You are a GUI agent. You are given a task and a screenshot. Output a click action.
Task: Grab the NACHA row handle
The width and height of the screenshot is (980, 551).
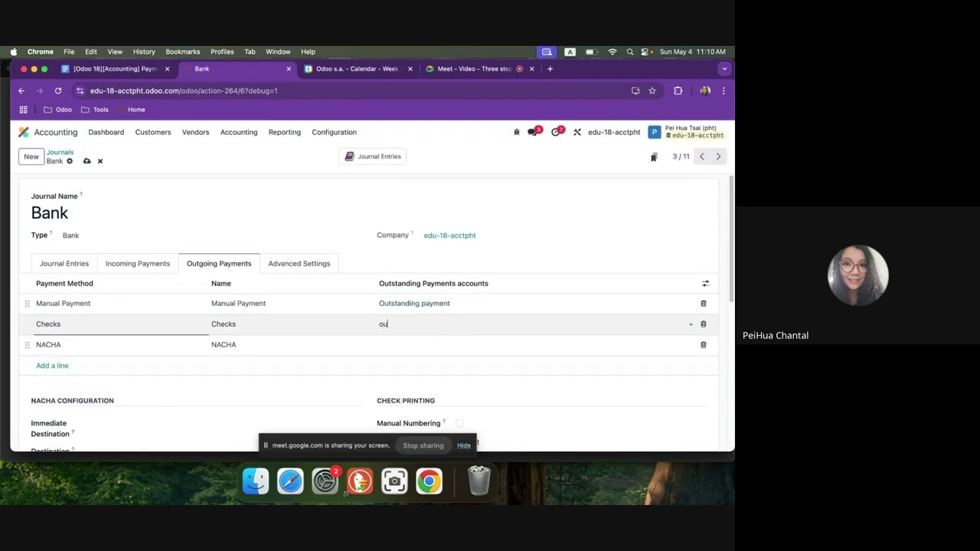pos(28,345)
